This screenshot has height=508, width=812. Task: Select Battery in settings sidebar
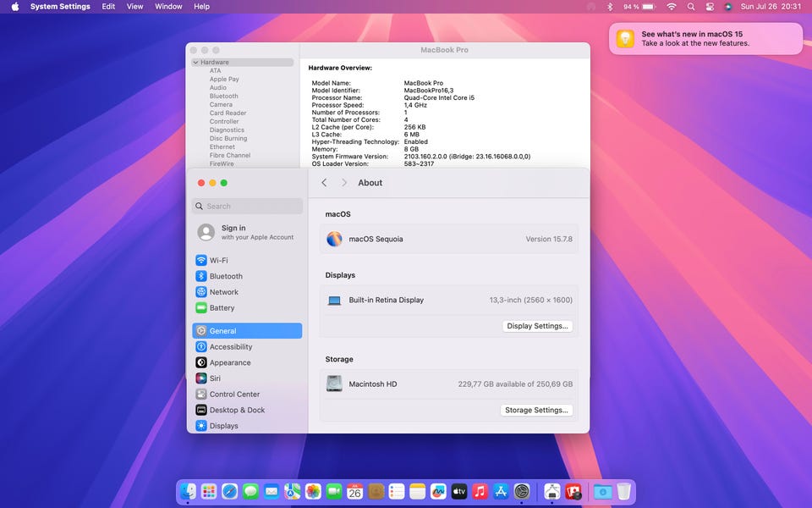[x=247, y=308]
